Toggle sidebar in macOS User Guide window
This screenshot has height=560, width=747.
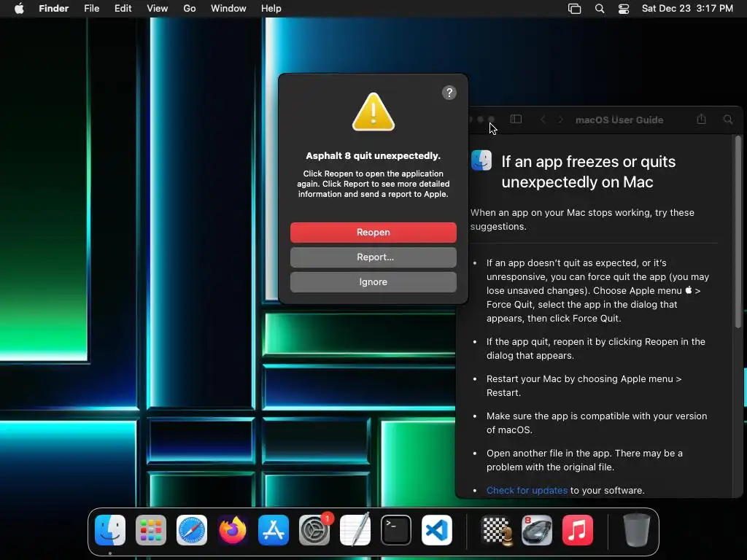click(516, 119)
